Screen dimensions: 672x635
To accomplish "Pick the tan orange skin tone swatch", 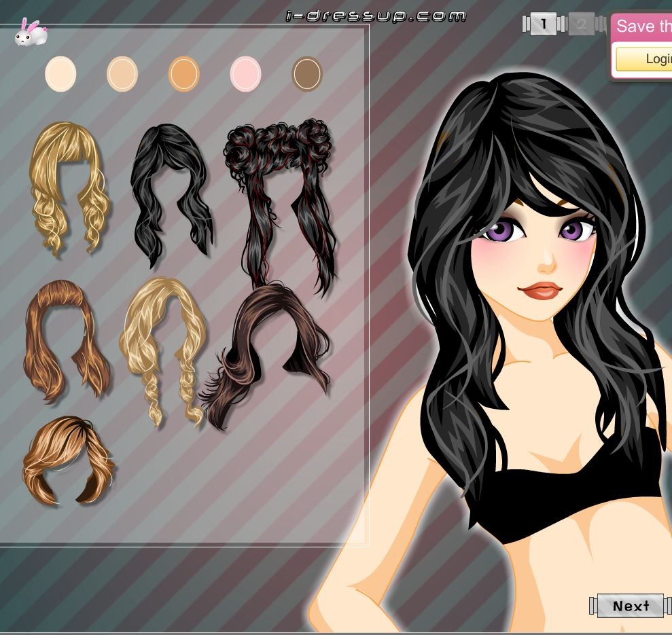I will [x=183, y=74].
